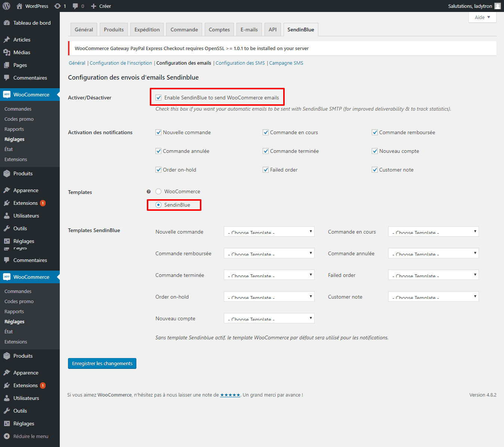This screenshot has width=504, height=447.
Task: Open the pending updates icon in admin bar
Action: pyautogui.click(x=58, y=6)
